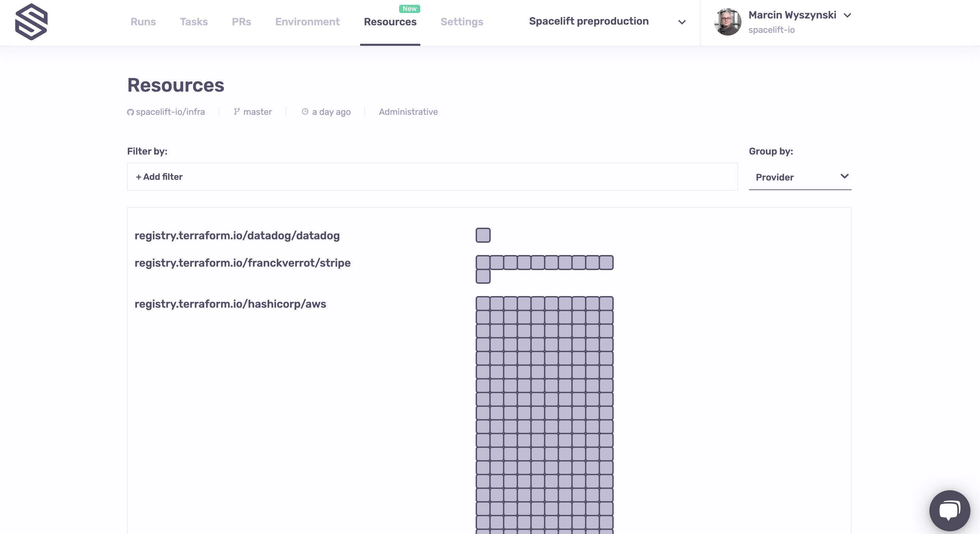This screenshot has width=980, height=534.
Task: Click the clock icon beside a day ago
Action: [x=305, y=111]
